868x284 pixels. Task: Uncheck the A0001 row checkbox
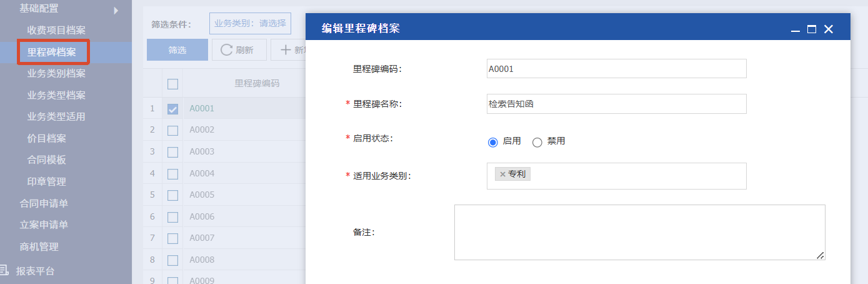click(x=173, y=109)
